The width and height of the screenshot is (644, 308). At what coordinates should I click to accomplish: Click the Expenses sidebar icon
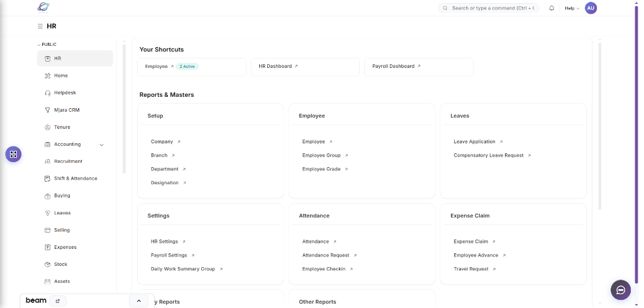47,247
